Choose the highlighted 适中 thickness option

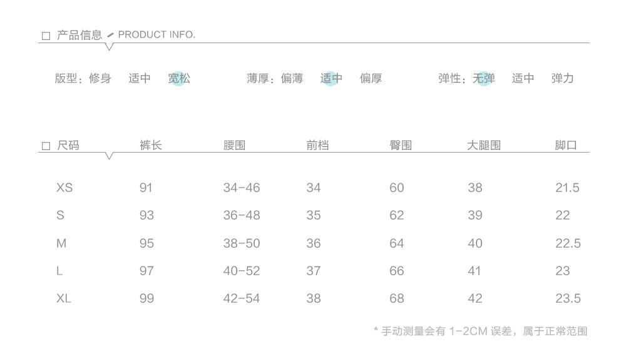(x=331, y=78)
